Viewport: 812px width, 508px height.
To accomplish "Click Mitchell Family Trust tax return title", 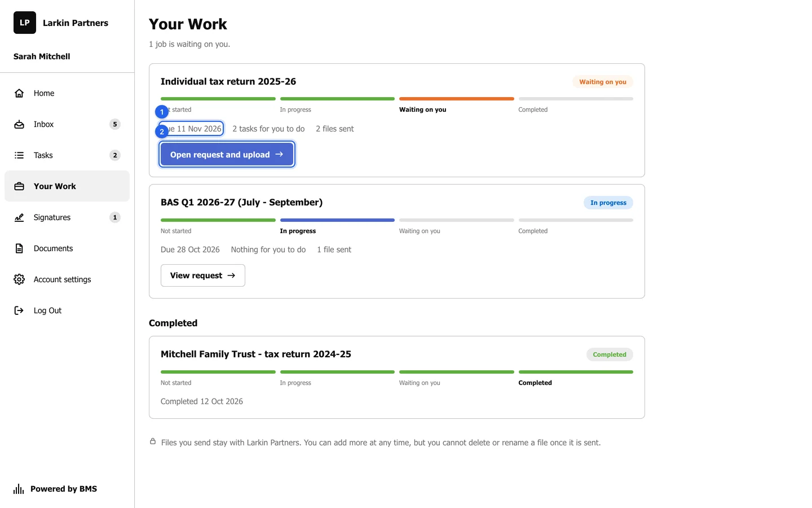I will [256, 354].
